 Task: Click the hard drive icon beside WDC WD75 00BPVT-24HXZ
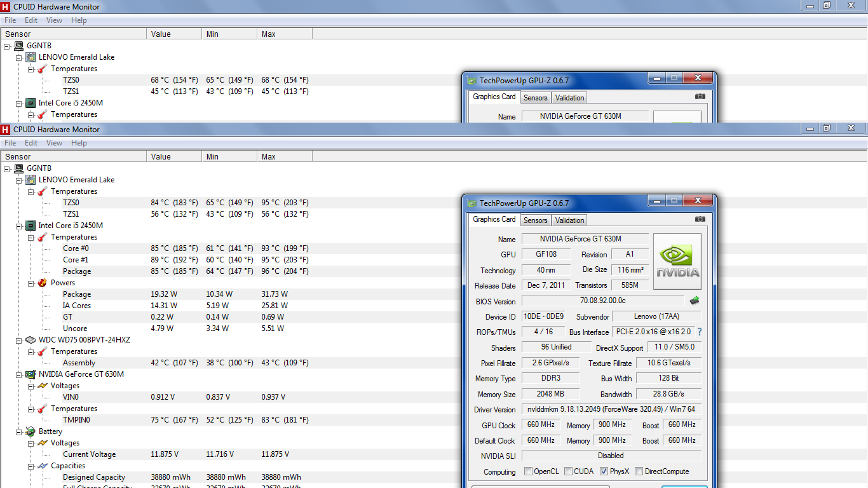pos(31,340)
